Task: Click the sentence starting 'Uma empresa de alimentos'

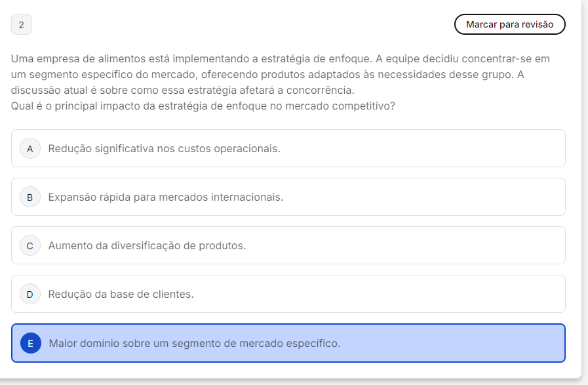Action: (x=190, y=59)
